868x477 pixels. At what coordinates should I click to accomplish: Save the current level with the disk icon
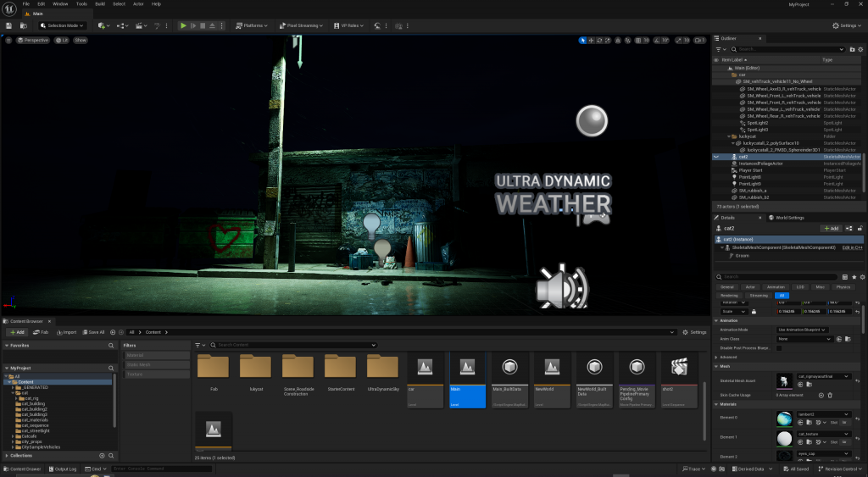tap(8, 25)
